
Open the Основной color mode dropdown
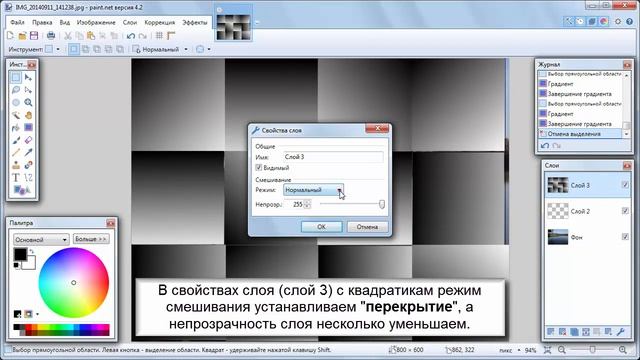point(41,240)
